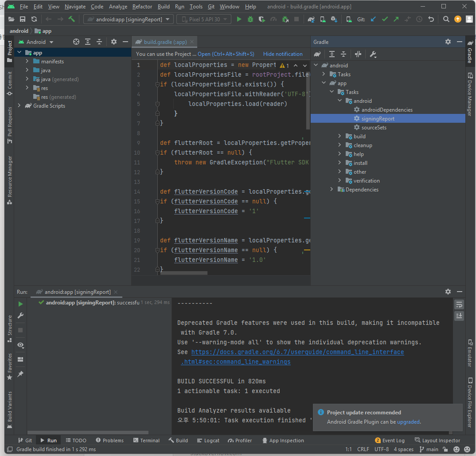Click Expand All in Project panel
The height and width of the screenshot is (456, 476).
coord(88,42)
